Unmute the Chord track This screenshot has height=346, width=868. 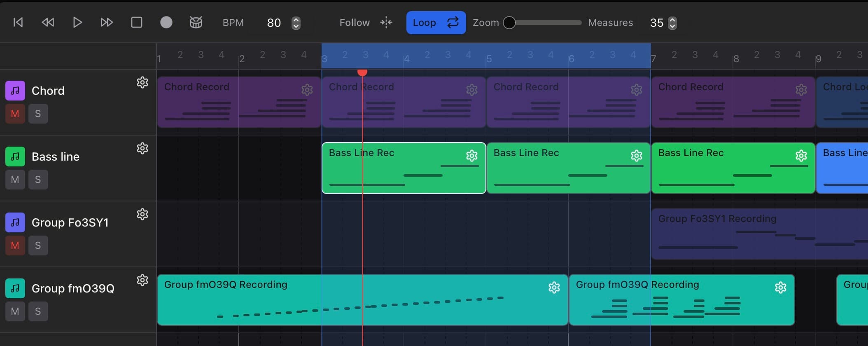[x=15, y=114]
